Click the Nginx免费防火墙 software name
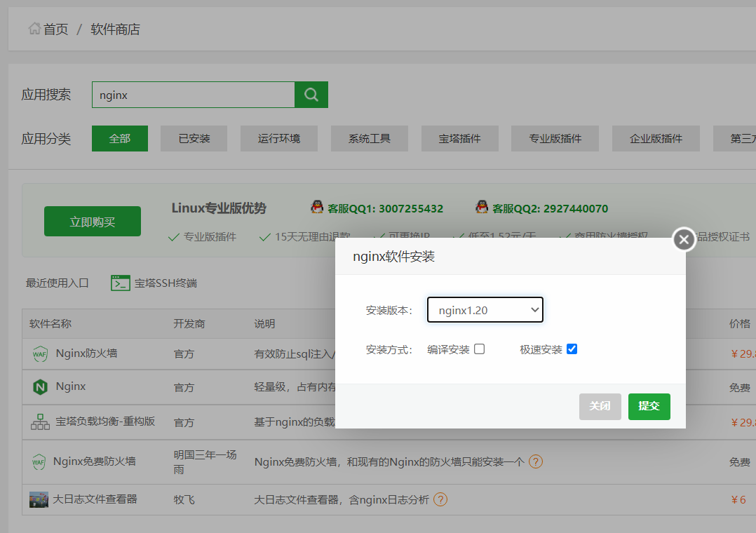Screen dimensions: 756x533 point(94,461)
